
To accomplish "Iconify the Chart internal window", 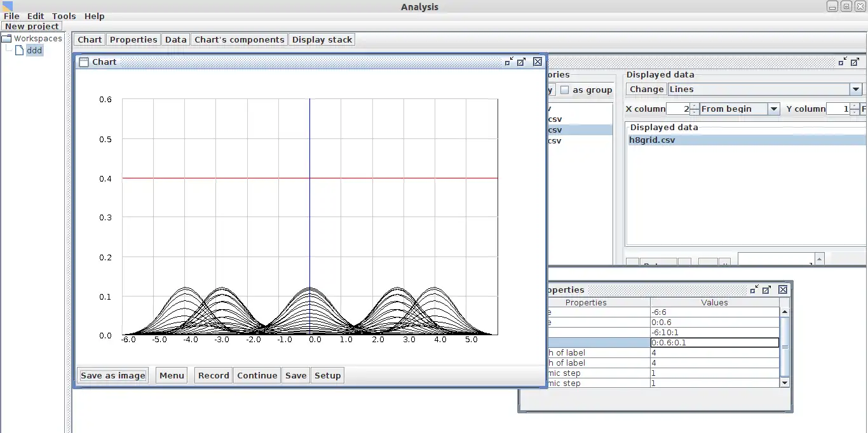I will (509, 62).
